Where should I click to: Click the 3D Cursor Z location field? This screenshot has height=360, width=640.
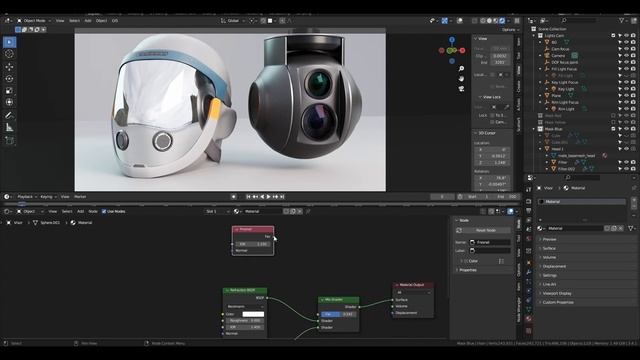[x=491, y=162]
